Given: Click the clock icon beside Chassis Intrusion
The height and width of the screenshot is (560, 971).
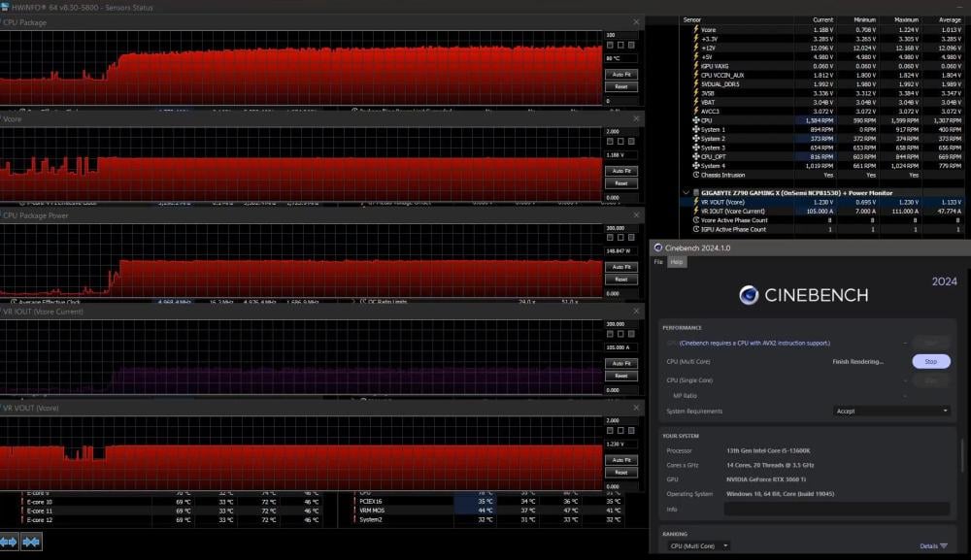Looking at the screenshot, I should click(x=697, y=175).
